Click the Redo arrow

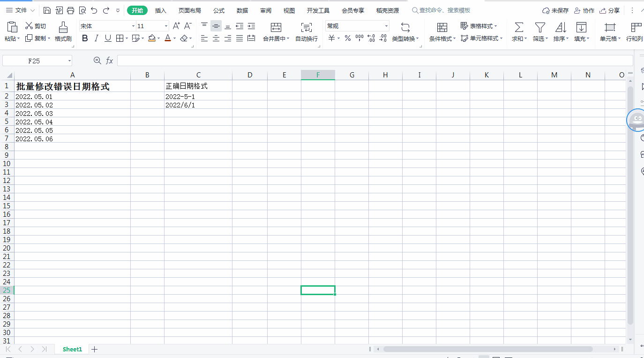pos(106,10)
